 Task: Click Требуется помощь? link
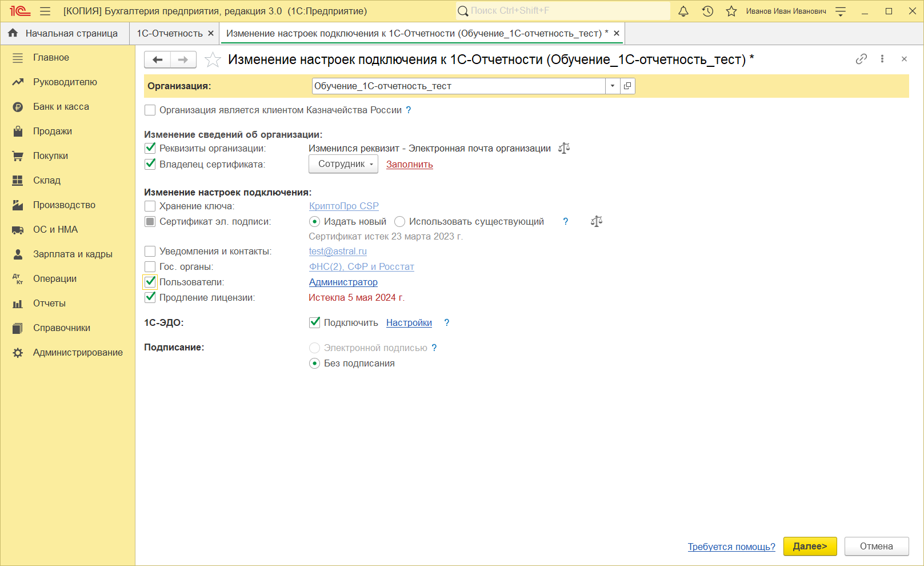coord(731,547)
